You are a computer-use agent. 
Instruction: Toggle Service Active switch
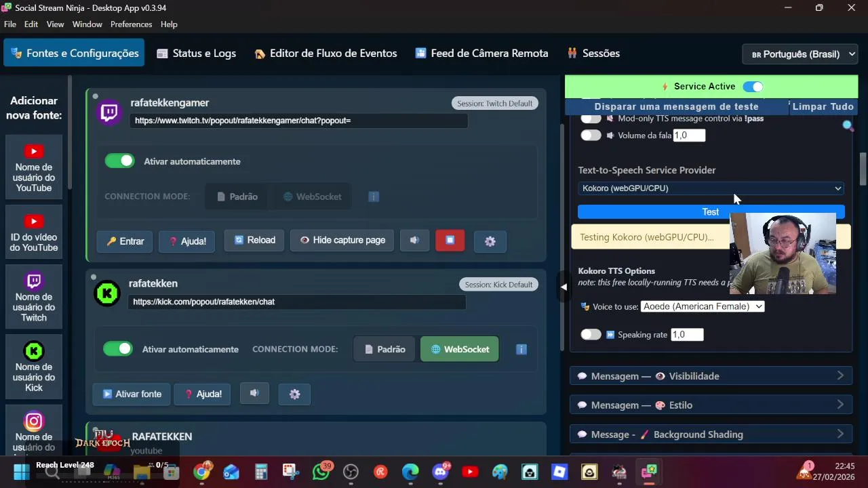[x=753, y=87]
